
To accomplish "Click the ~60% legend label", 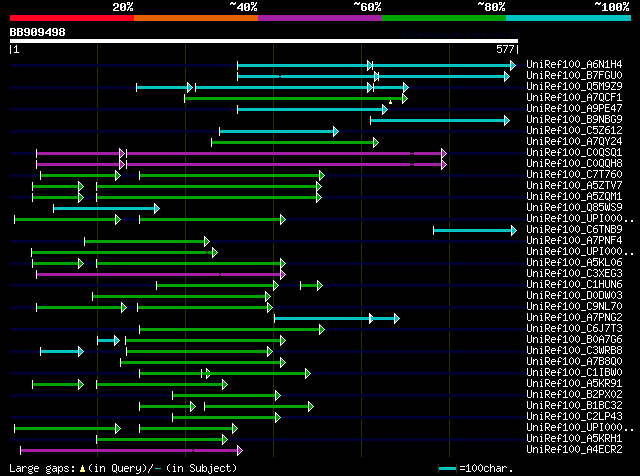I will coord(367,7).
